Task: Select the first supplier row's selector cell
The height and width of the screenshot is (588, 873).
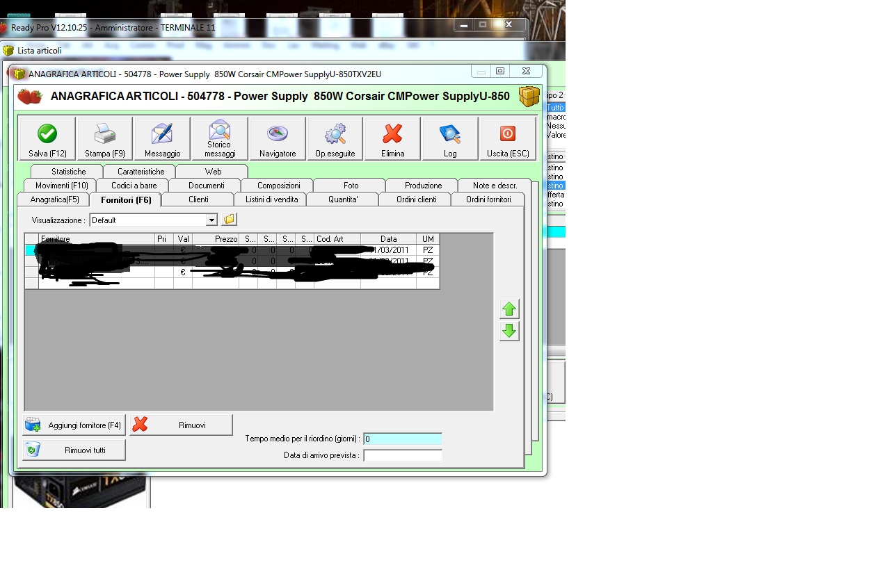Action: (32, 250)
